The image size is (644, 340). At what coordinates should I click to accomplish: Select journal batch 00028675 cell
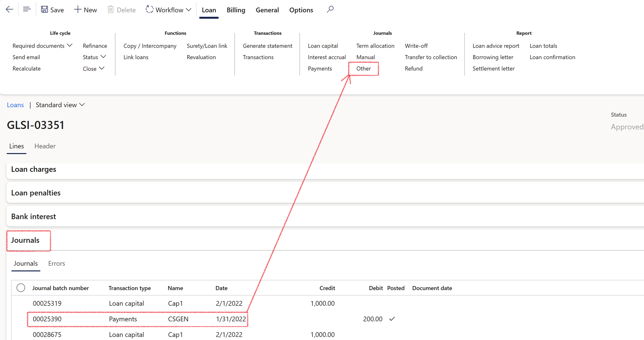tap(47, 334)
